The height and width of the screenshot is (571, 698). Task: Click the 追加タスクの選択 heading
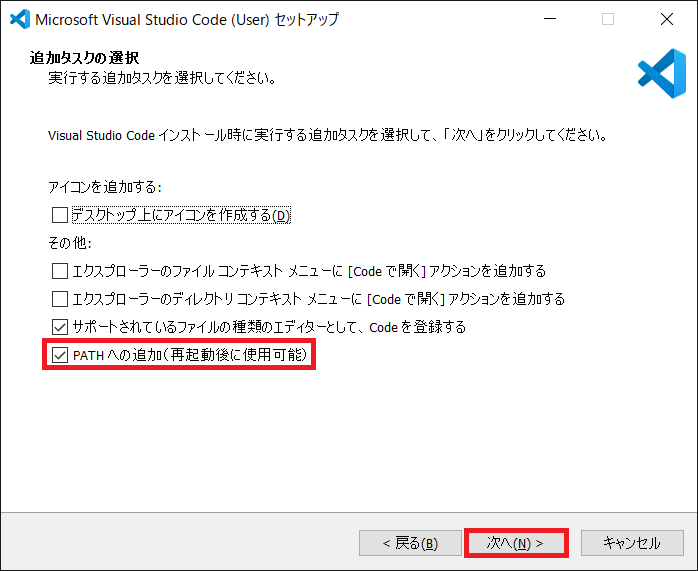tap(84, 58)
